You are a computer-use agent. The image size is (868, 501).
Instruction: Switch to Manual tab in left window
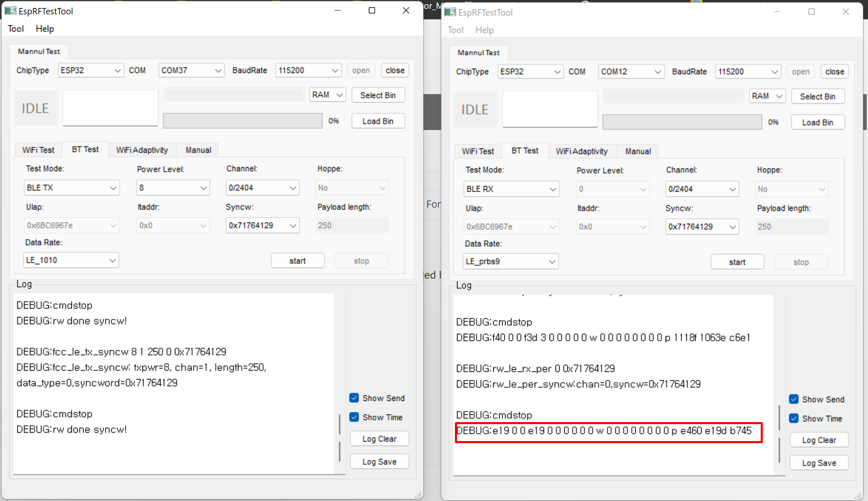pyautogui.click(x=198, y=150)
